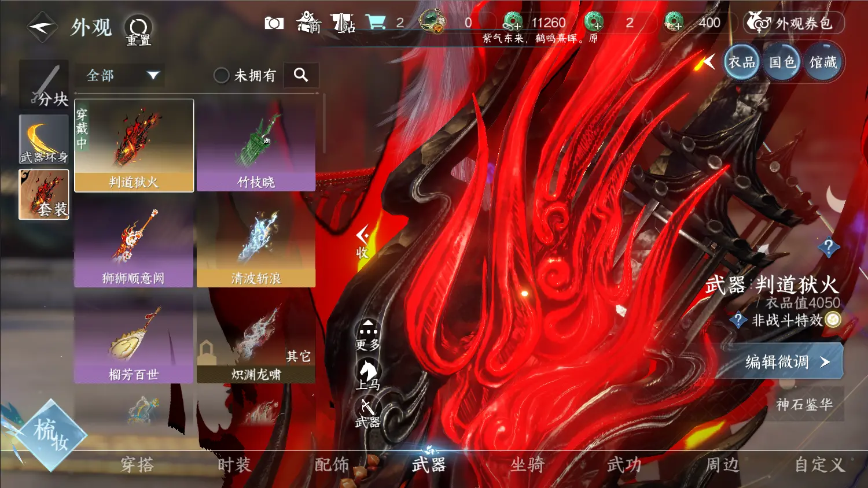Switch to the 武功 tab

tap(624, 465)
